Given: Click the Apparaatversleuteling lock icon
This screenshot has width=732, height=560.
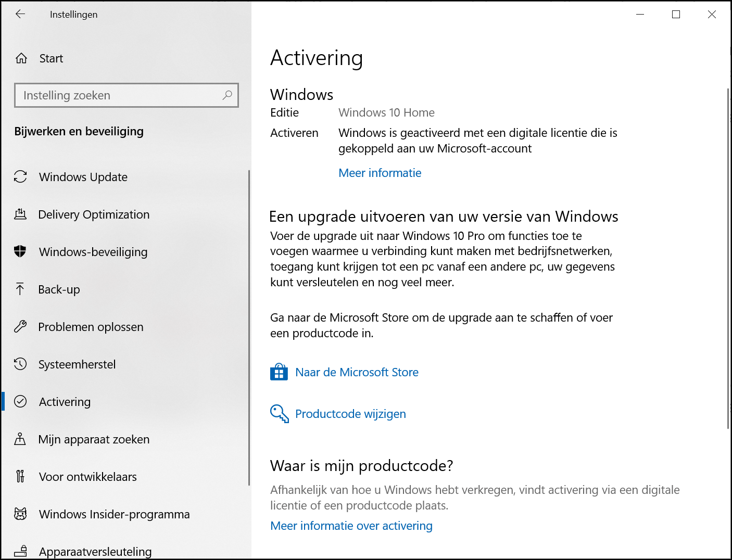Looking at the screenshot, I should (20, 551).
